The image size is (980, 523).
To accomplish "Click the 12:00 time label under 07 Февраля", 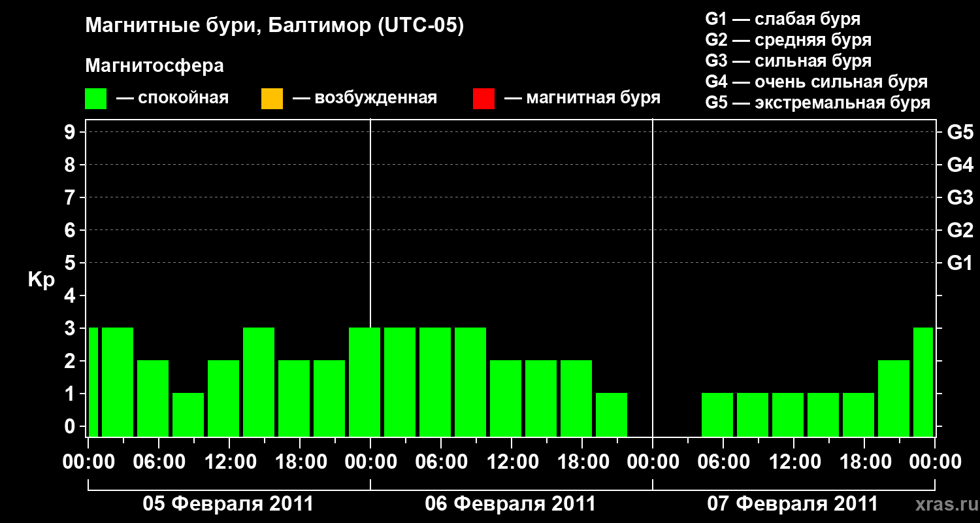I will pyautogui.click(x=794, y=462).
